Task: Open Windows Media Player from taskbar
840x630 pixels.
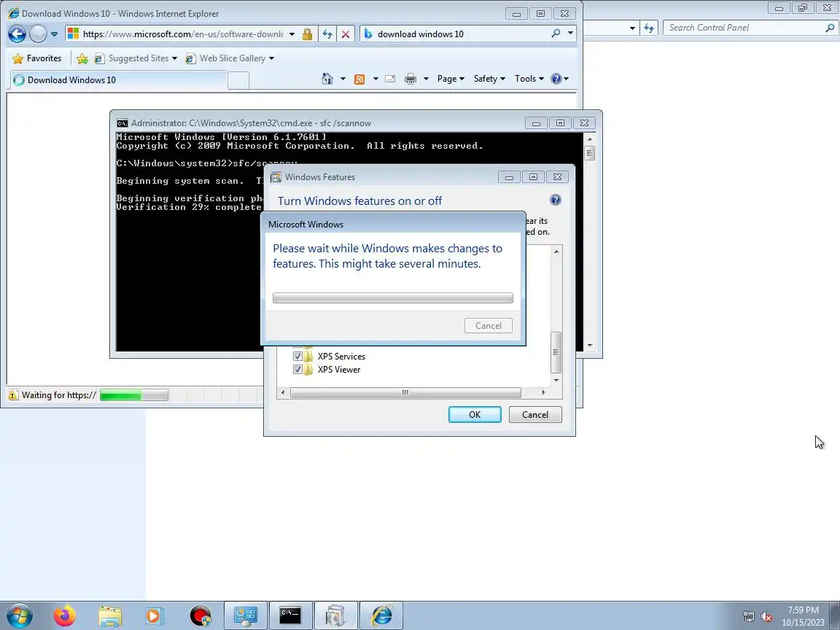Action: point(155,616)
